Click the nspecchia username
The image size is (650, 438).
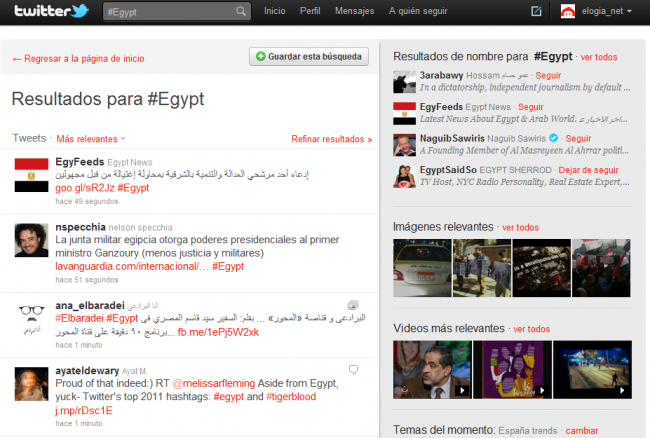[80, 227]
